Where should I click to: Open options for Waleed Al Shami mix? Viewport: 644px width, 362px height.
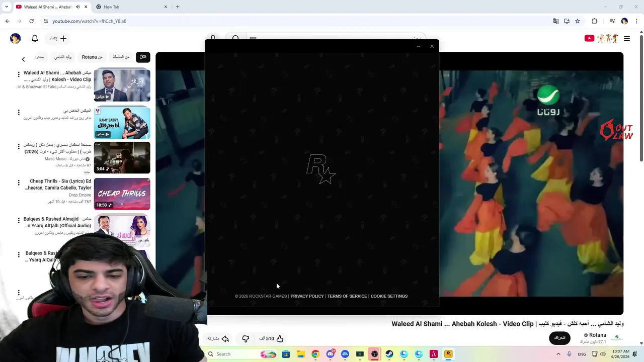19,74
